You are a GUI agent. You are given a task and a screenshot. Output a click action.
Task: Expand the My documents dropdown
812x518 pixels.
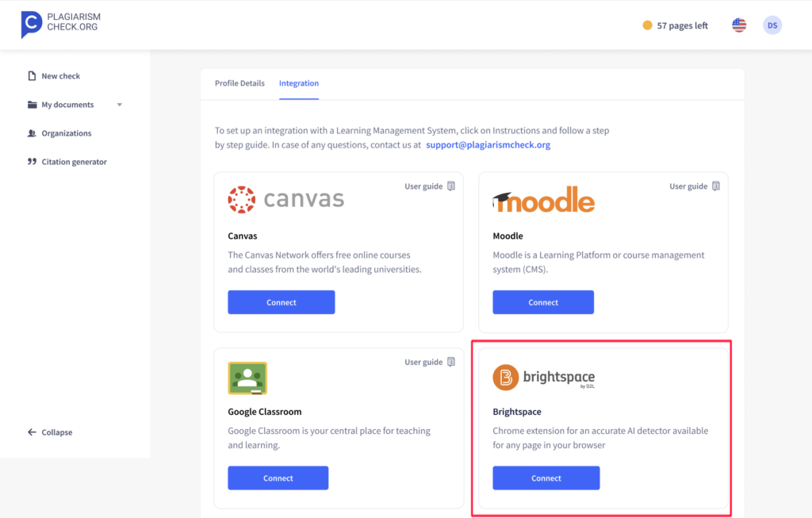[120, 104]
